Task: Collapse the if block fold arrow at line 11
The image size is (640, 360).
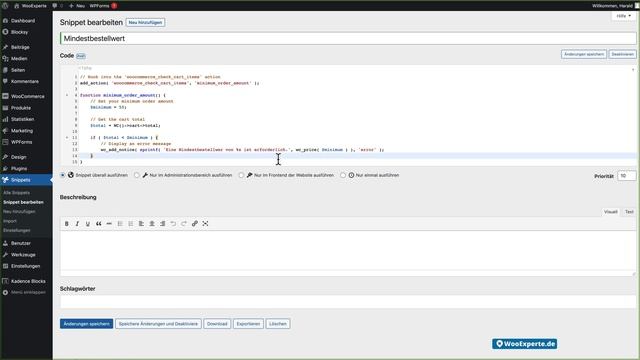Action: click(67, 138)
